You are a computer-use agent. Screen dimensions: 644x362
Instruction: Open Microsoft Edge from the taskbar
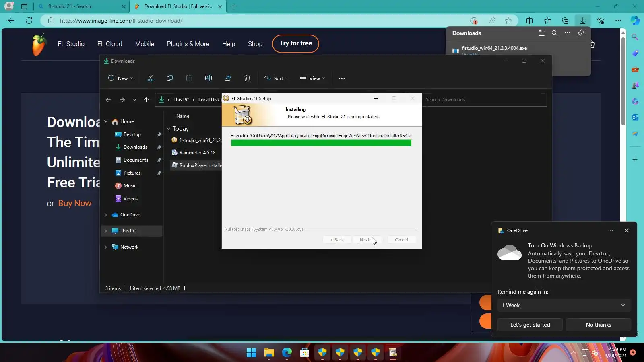pyautogui.click(x=287, y=353)
